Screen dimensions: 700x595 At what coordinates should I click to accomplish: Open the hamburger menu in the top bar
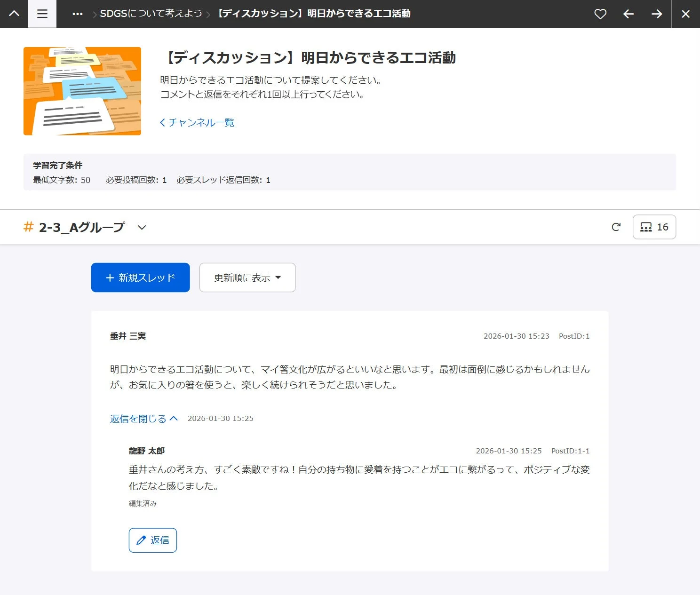coord(42,14)
